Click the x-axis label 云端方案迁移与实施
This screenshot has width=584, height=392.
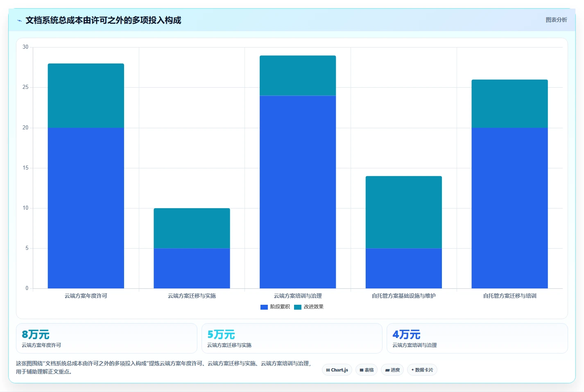pos(192,296)
